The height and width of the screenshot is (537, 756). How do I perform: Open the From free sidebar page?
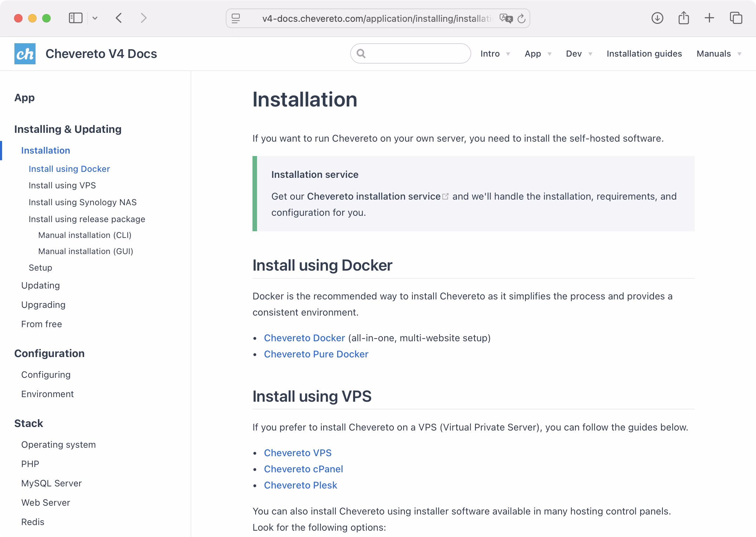click(41, 324)
